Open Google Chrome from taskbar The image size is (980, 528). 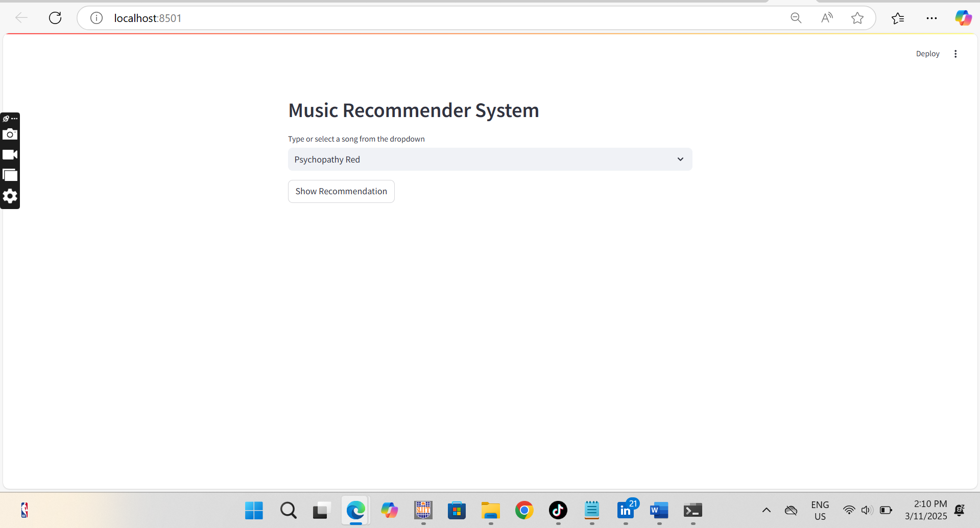[x=524, y=510]
